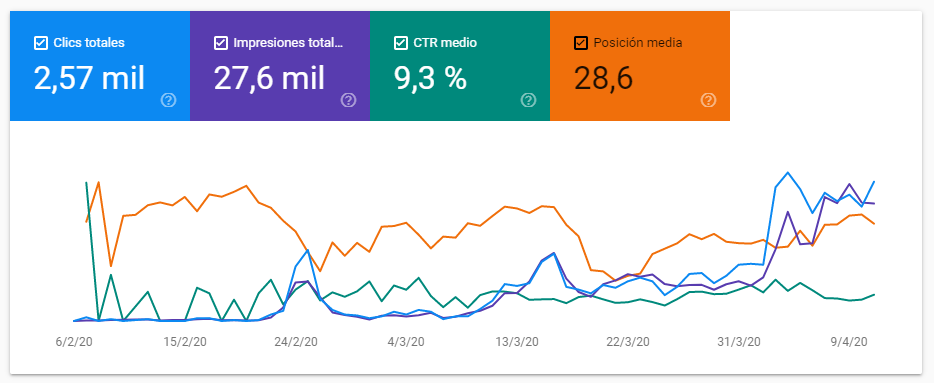934x383 pixels.
Task: Select the 9,3 % CTR value
Action: tap(431, 78)
